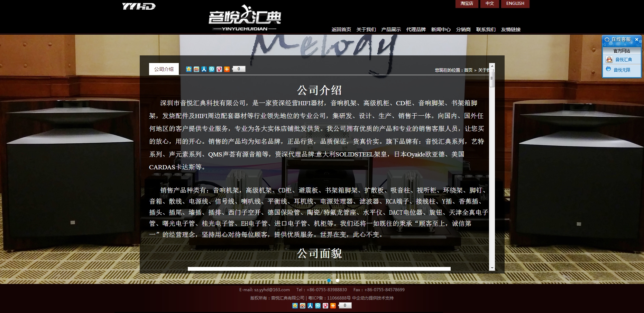Click the YYHD logo at top left
The height and width of the screenshot is (313, 644).
point(139,6)
